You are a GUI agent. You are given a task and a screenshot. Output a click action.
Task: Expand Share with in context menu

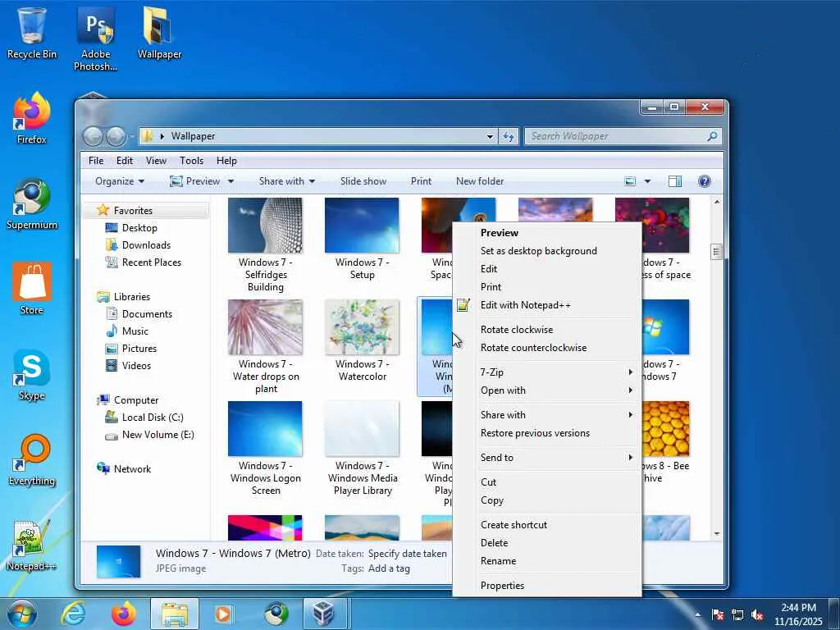pyautogui.click(x=546, y=414)
